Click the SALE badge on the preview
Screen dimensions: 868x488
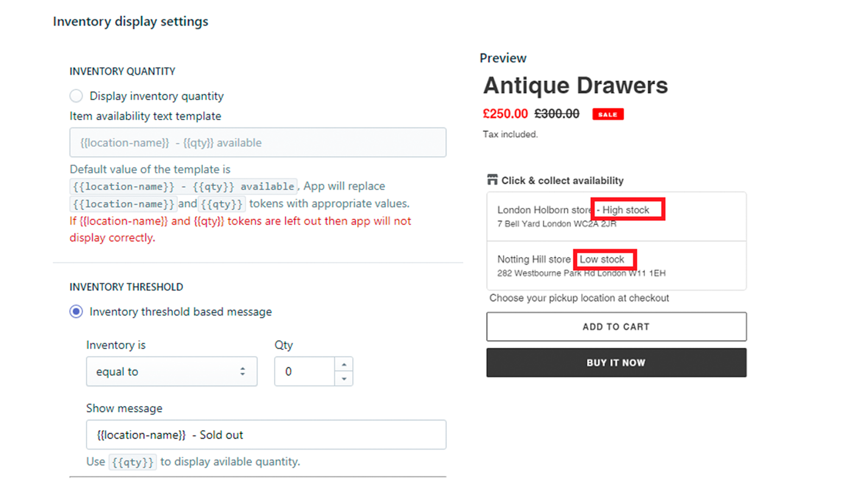point(608,114)
